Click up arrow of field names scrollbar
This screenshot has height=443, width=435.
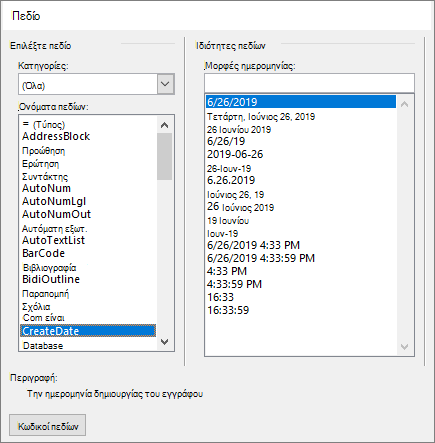164,125
